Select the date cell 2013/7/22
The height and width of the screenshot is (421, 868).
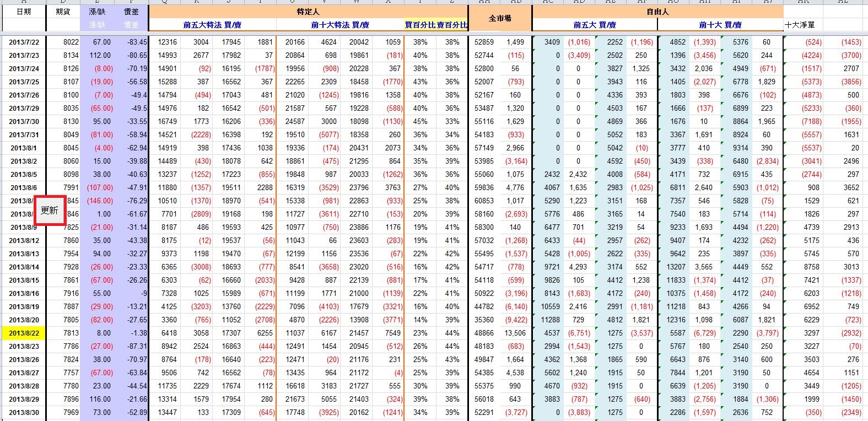coord(24,42)
